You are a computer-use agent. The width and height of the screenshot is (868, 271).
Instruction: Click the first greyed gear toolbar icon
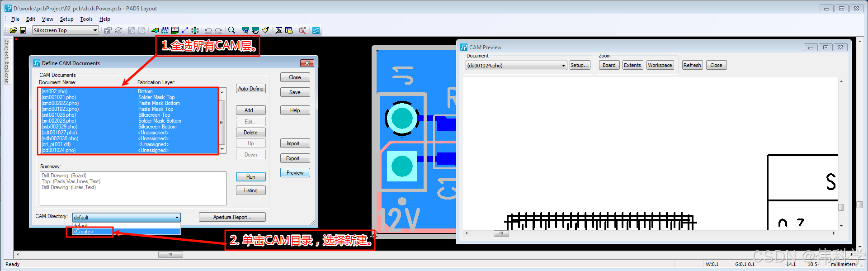point(132,30)
